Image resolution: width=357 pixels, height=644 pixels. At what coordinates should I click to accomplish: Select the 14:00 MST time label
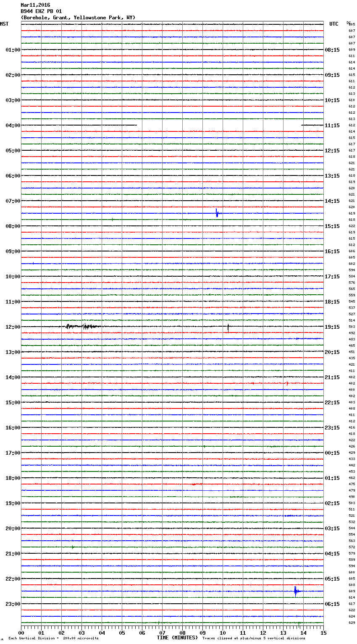pos(13,377)
